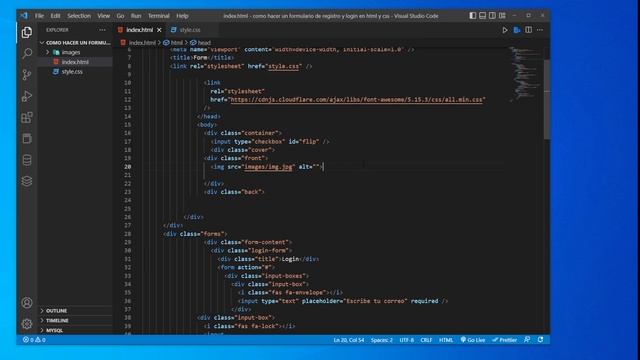Open the Run and Debug view
640x360 pixels.
click(x=27, y=96)
